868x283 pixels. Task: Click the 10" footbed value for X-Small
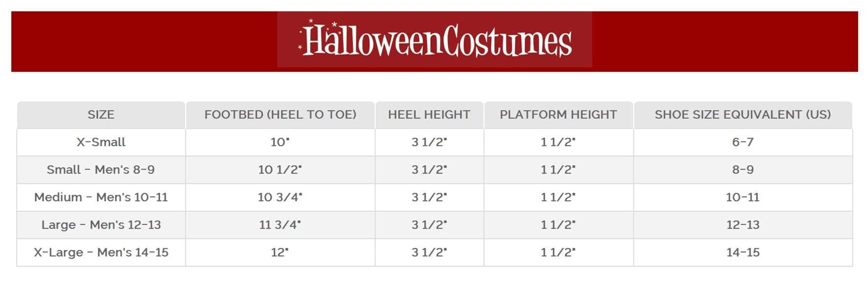(280, 142)
